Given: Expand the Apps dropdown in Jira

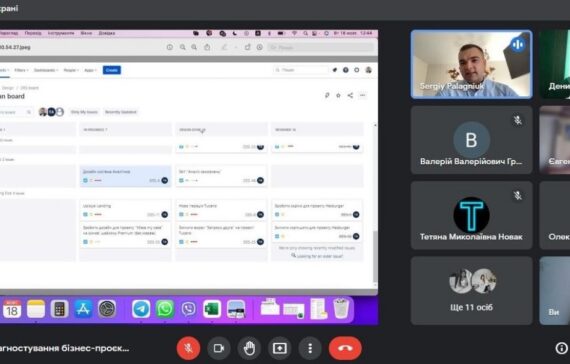Looking at the screenshot, I should 90,70.
